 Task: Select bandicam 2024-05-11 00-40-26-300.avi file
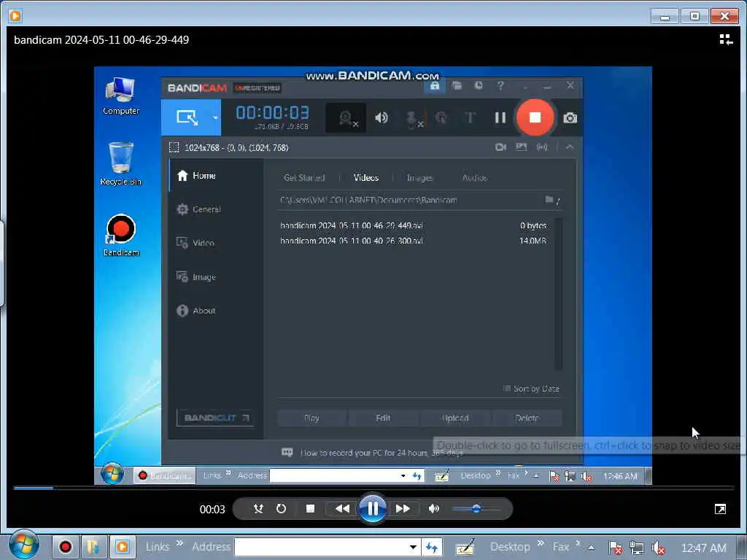pos(414,241)
